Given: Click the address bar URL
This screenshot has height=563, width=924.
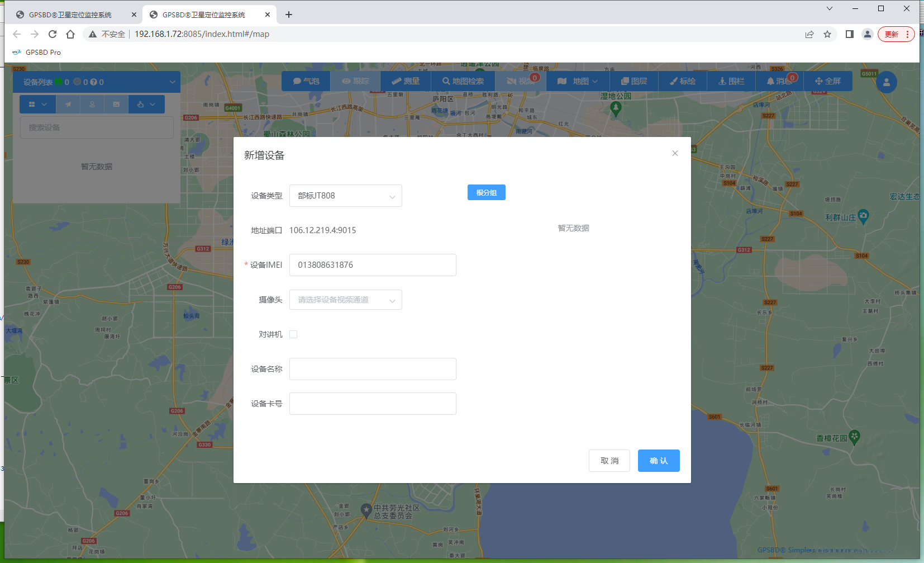Looking at the screenshot, I should pyautogui.click(x=202, y=34).
